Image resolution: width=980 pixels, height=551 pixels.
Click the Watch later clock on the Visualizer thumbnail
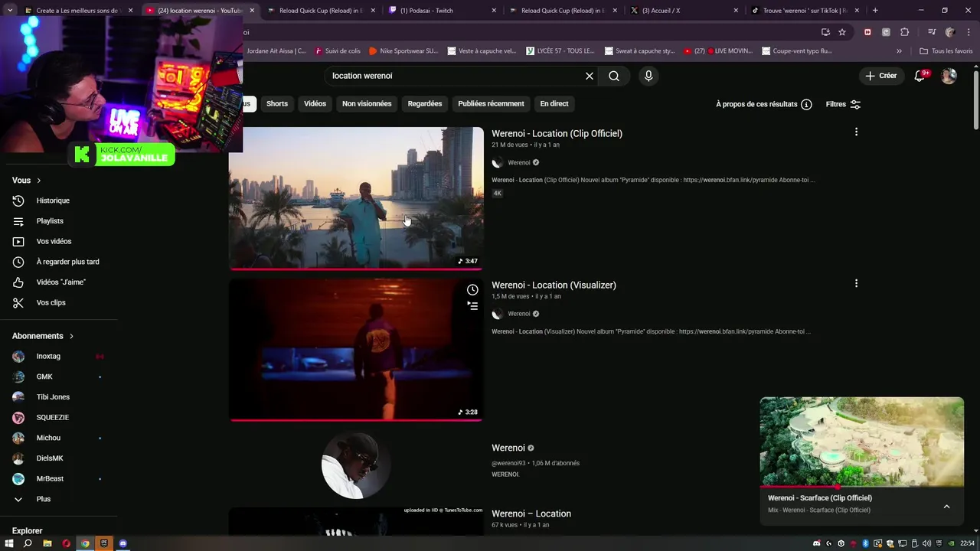(472, 289)
